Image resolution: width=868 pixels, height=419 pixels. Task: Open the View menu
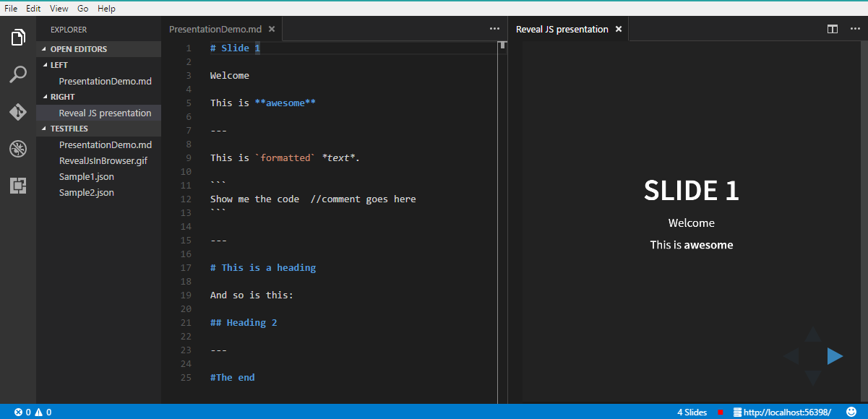59,8
